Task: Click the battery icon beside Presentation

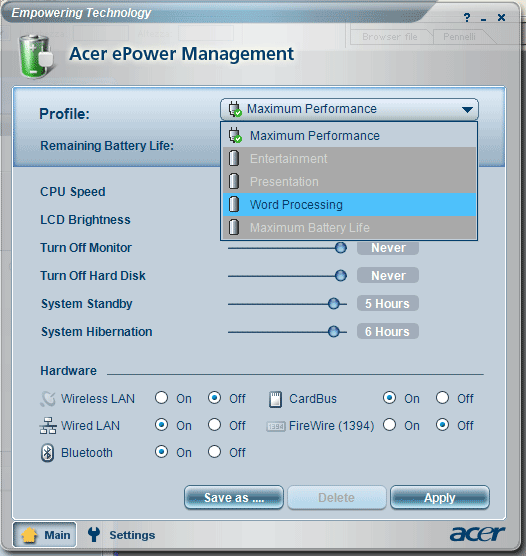Action: click(234, 181)
